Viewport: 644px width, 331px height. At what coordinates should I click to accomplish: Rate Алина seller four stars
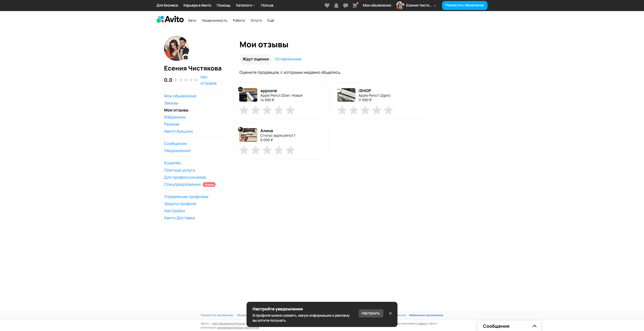tap(279, 150)
